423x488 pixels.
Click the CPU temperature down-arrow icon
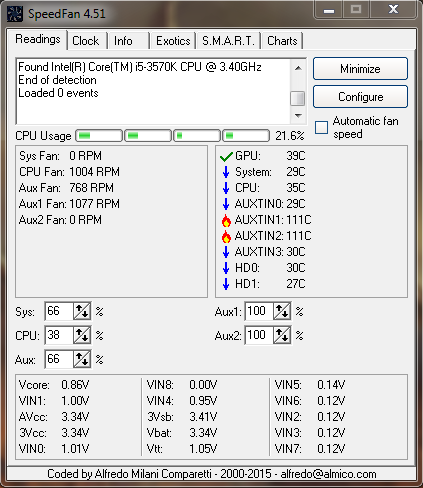tap(226, 188)
